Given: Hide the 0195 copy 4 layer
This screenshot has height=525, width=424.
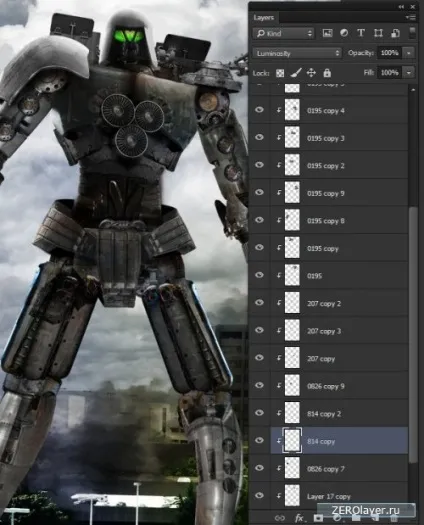Looking at the screenshot, I should point(259,110).
